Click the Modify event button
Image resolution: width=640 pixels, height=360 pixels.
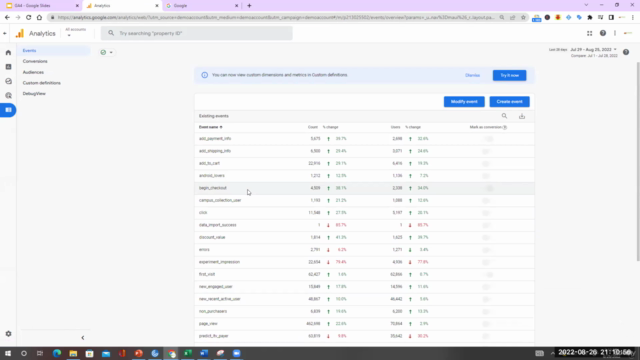click(x=464, y=102)
